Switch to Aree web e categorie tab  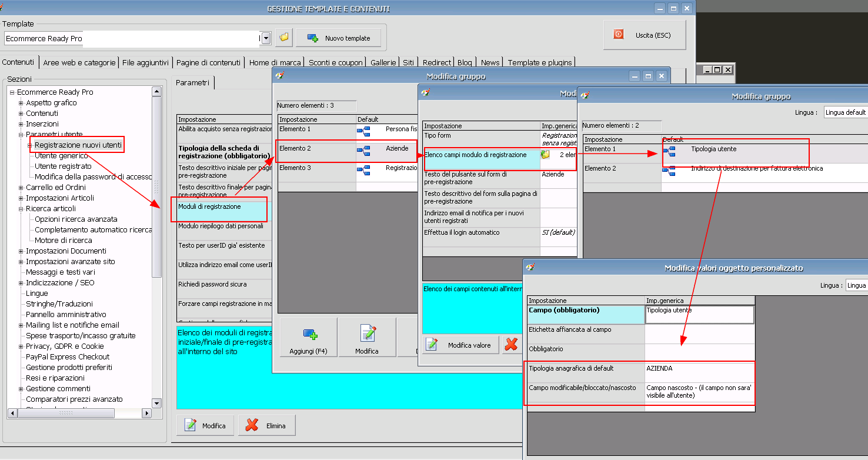click(79, 62)
